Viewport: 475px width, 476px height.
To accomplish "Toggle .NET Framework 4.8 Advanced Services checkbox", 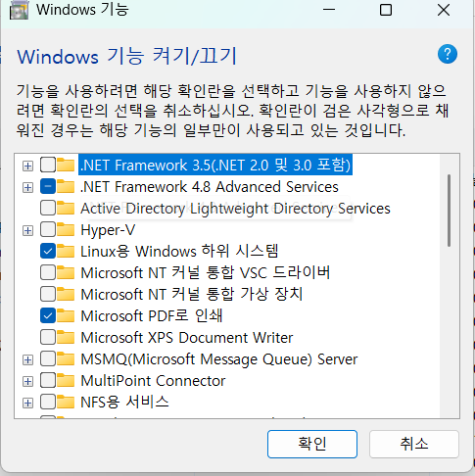I will 48,187.
